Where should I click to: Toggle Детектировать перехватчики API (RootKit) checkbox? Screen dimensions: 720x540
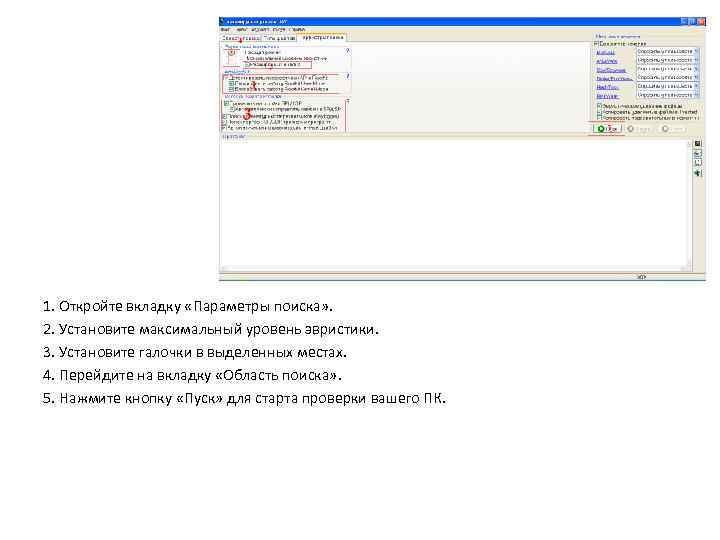tap(227, 78)
